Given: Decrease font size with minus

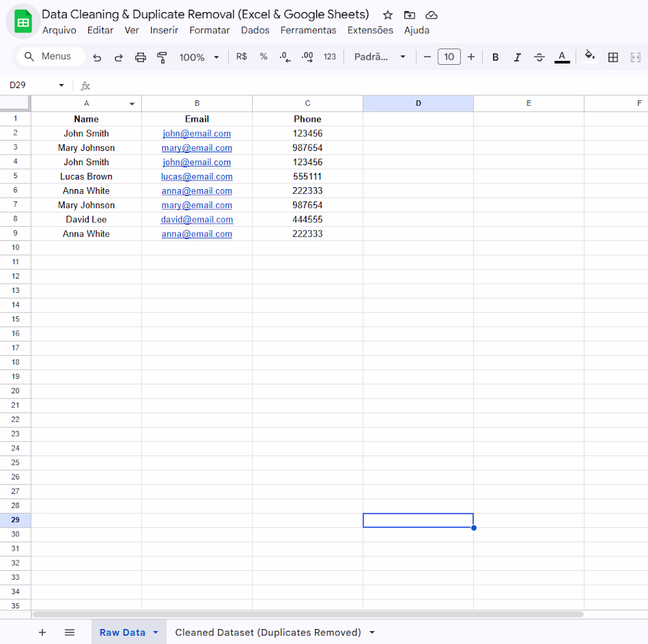Looking at the screenshot, I should 427,56.
